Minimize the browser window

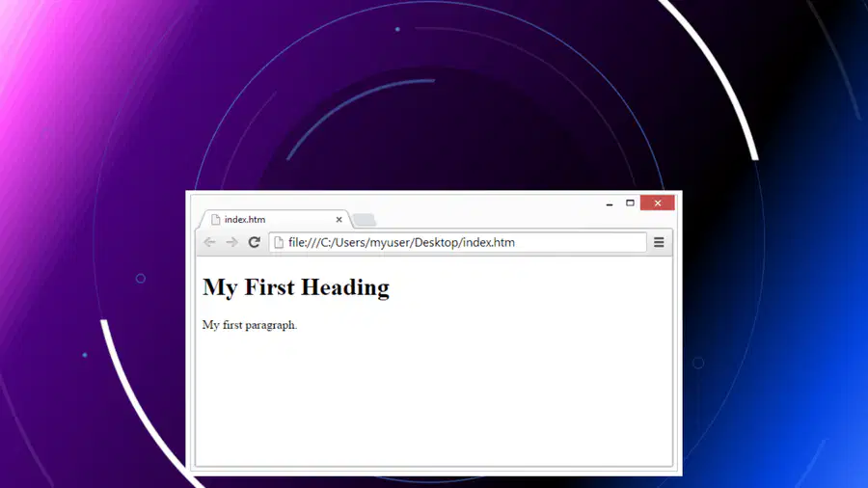[610, 203]
